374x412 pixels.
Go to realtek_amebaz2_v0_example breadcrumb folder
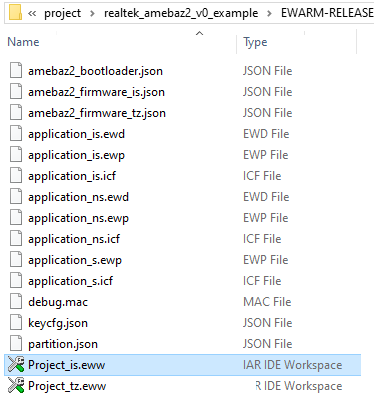tap(181, 13)
